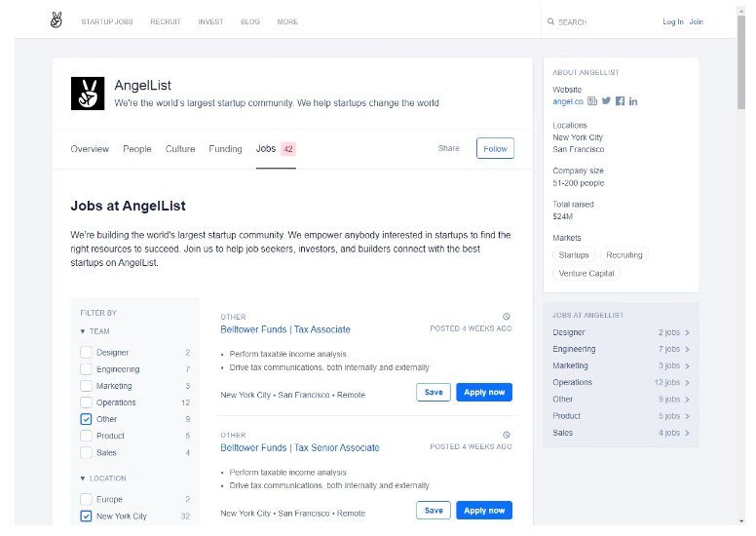The height and width of the screenshot is (536, 756).
Task: Click the chevron beside Designer 2 jobs
Action: pos(687,332)
